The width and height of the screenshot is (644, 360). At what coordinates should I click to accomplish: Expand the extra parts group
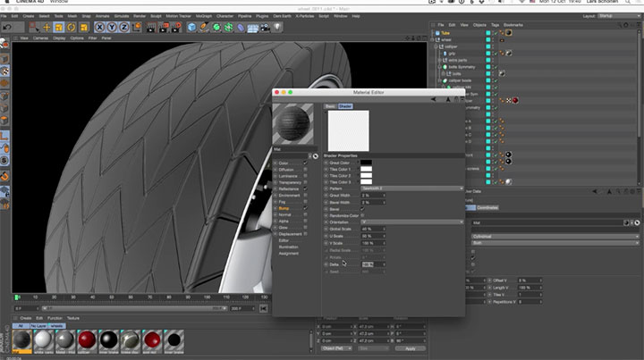pos(439,60)
